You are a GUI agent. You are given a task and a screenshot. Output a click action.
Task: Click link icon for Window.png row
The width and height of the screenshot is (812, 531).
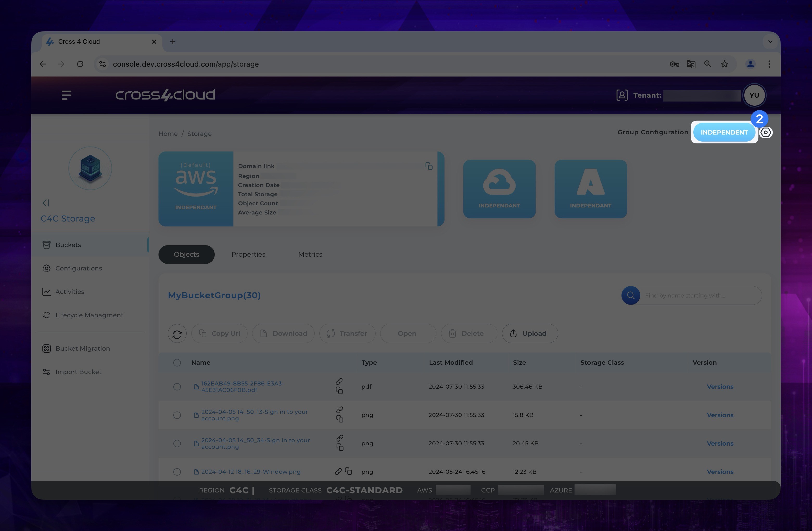338,472
